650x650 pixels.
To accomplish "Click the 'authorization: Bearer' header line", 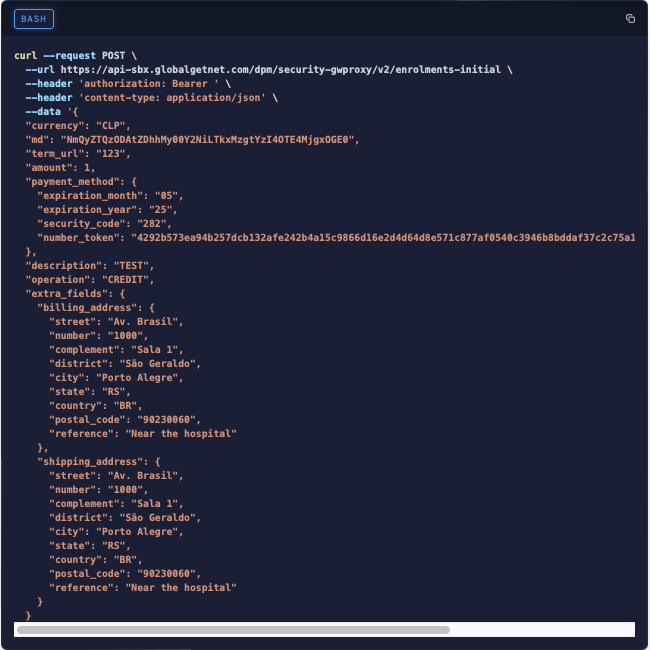I will [128, 84].
